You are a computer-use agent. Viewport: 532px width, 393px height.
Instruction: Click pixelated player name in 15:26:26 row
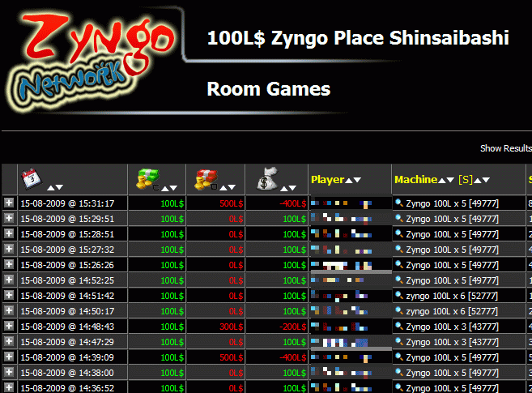tap(342, 265)
